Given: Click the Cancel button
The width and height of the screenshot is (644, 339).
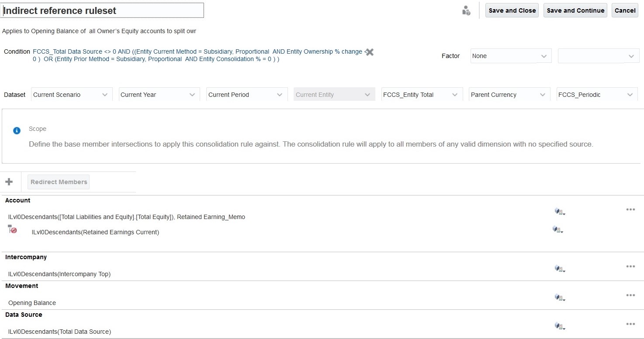Looking at the screenshot, I should tap(625, 10).
